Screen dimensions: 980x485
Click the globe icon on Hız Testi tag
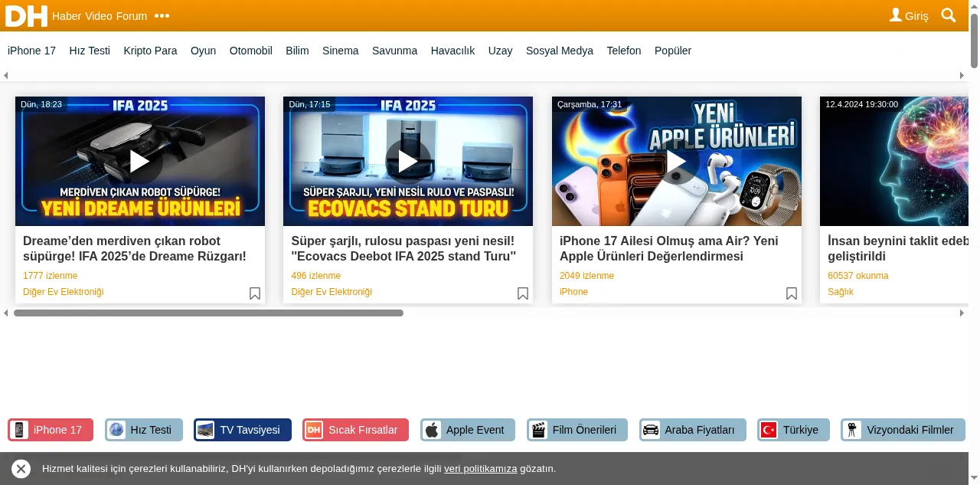[x=116, y=430]
